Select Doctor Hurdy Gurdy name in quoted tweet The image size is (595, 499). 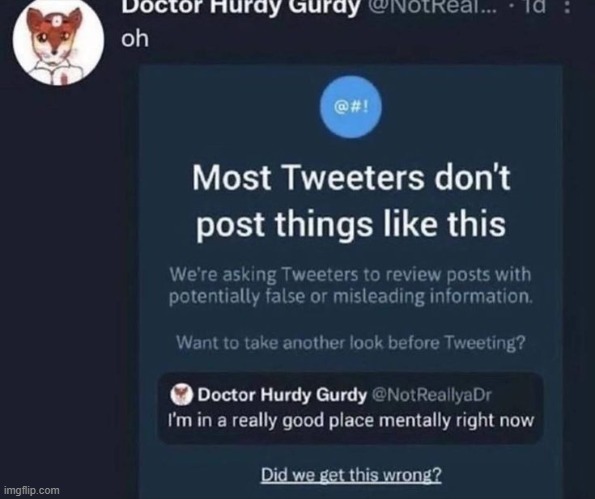point(282,395)
